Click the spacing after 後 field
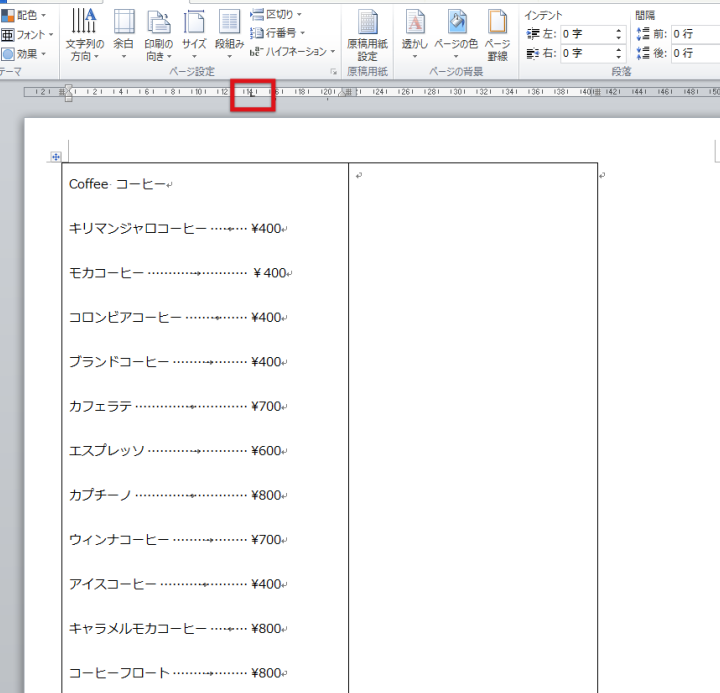The image size is (720, 693). point(695,53)
